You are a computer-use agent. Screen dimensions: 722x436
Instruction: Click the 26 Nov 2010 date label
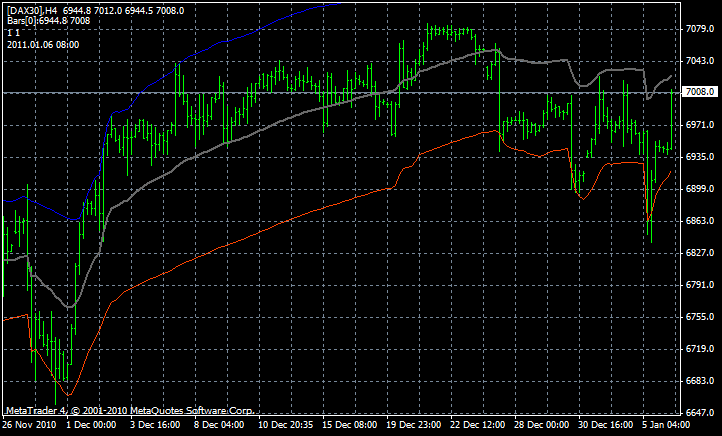(x=29, y=424)
